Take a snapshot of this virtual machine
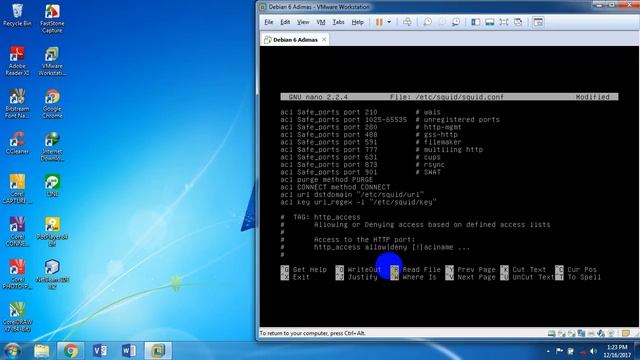This screenshot has height=360, width=640. 427,22
